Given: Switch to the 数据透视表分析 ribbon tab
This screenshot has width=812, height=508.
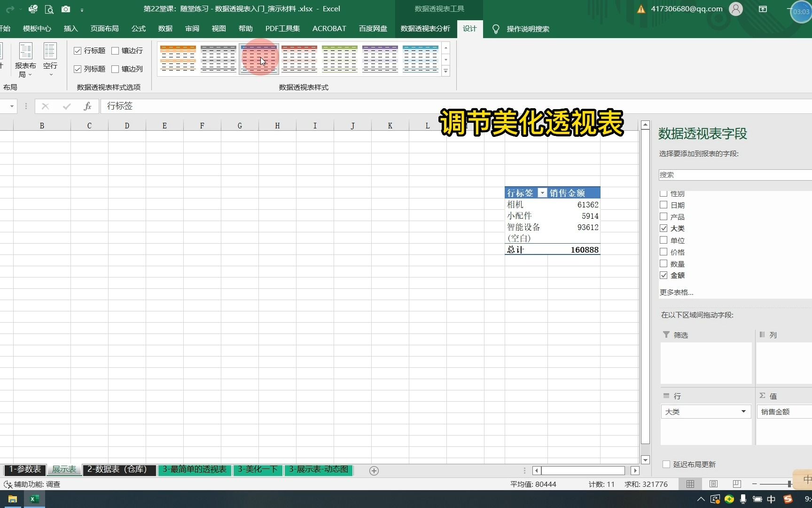Looking at the screenshot, I should click(x=424, y=29).
